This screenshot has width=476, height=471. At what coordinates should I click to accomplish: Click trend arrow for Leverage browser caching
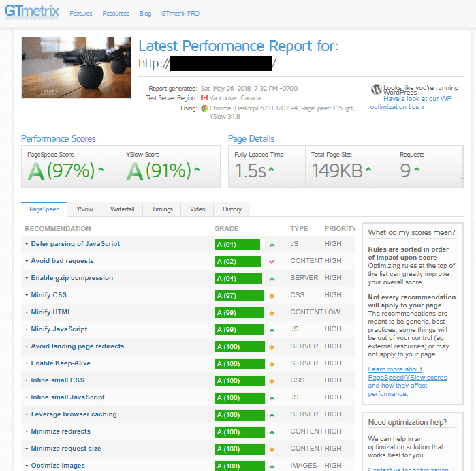coord(272,415)
